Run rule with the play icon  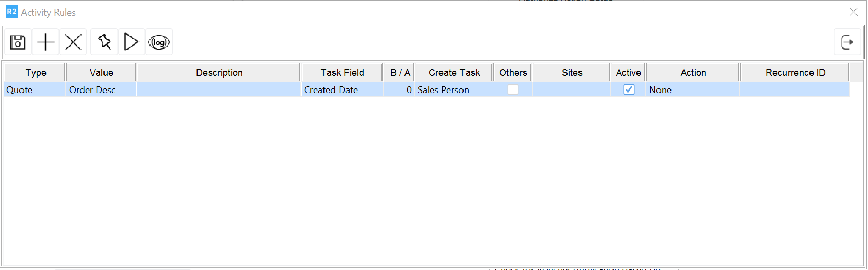coord(131,42)
